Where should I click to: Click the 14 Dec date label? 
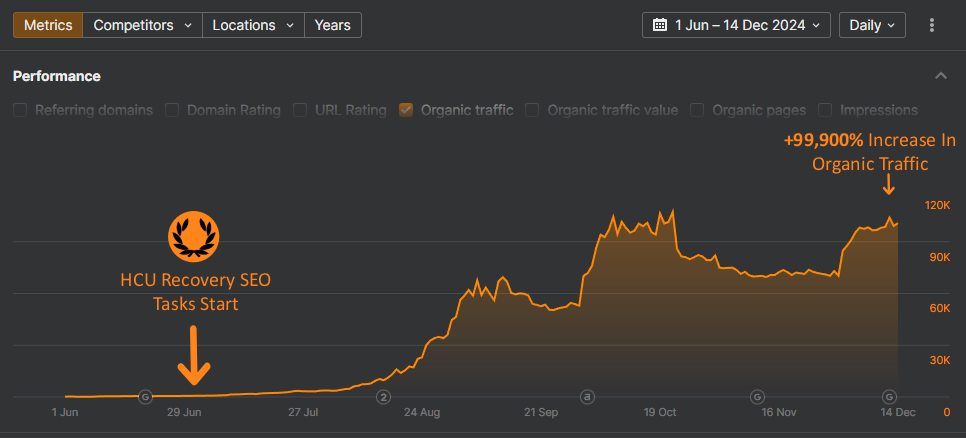pyautogui.click(x=898, y=412)
